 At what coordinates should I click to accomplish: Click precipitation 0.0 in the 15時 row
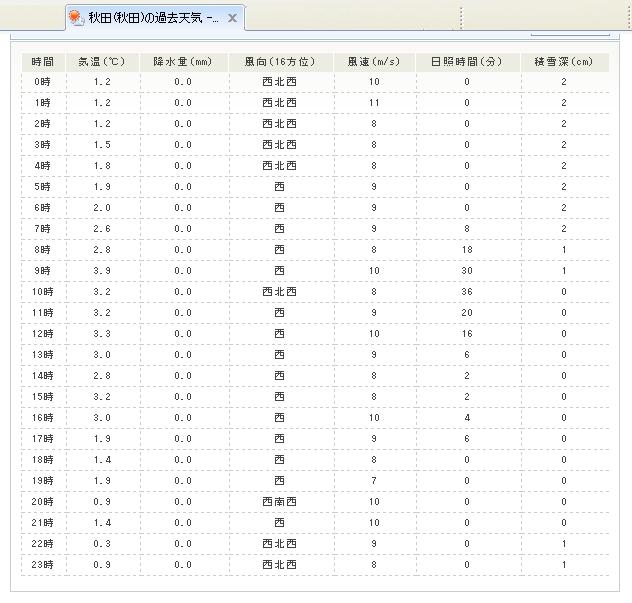tap(183, 397)
